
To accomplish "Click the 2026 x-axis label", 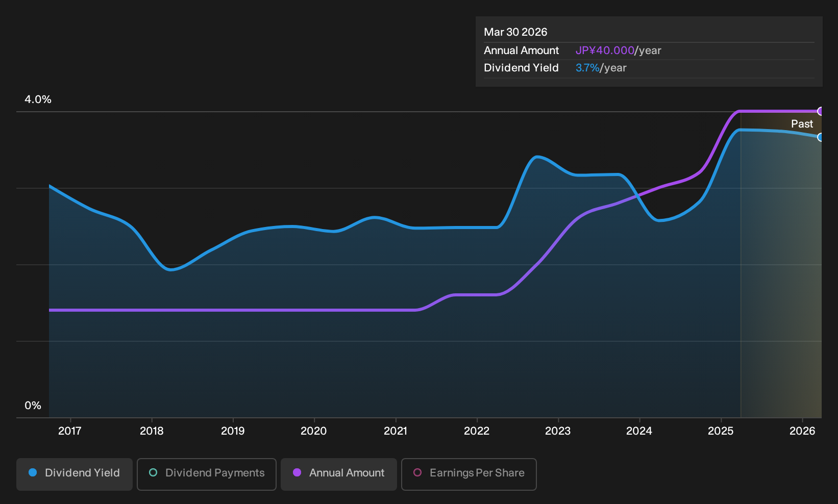I will coord(802,431).
